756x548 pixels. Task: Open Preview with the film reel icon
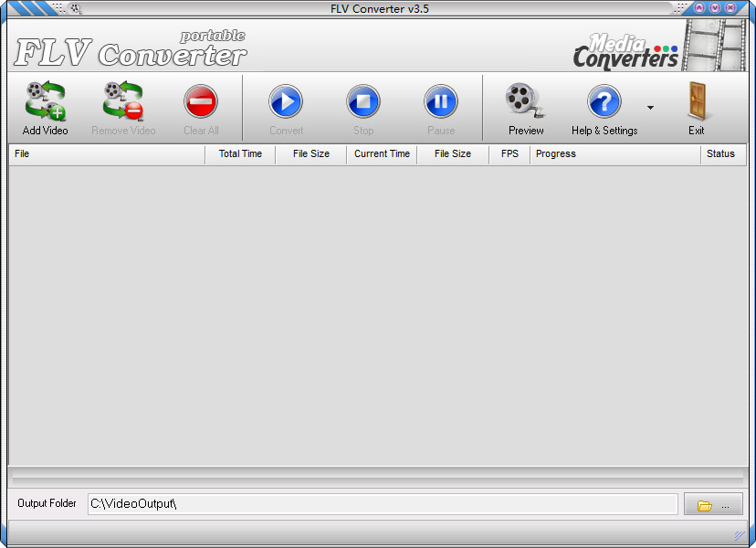(525, 100)
